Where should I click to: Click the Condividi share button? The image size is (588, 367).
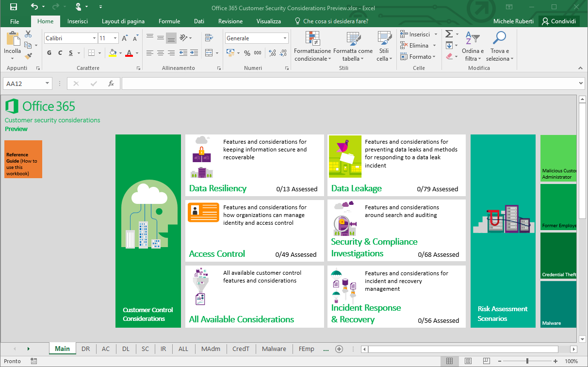[559, 21]
